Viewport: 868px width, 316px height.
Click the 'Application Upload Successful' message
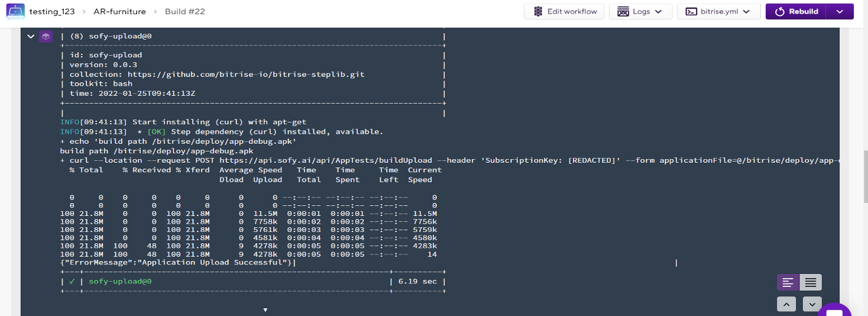(x=214, y=263)
